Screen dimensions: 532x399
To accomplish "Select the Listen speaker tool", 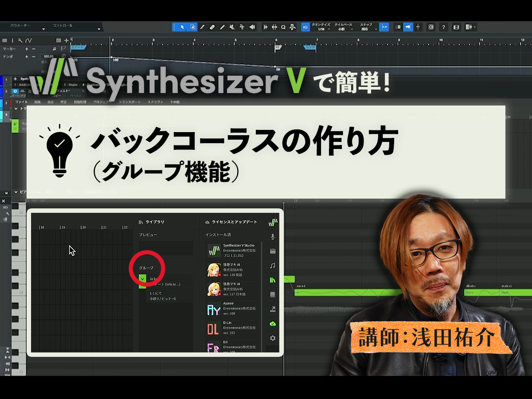I will (x=252, y=27).
